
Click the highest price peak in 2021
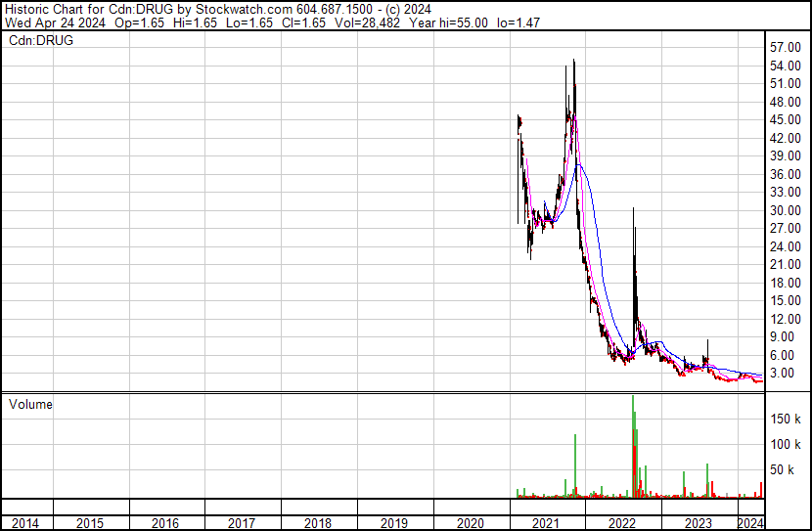tap(573, 63)
